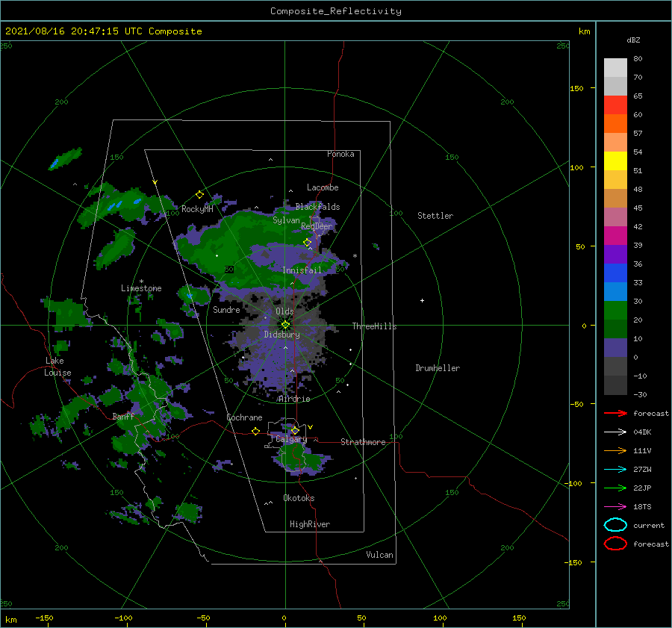Click the white asterisk marker east of Innisfail
The image size is (672, 628).
tap(355, 256)
